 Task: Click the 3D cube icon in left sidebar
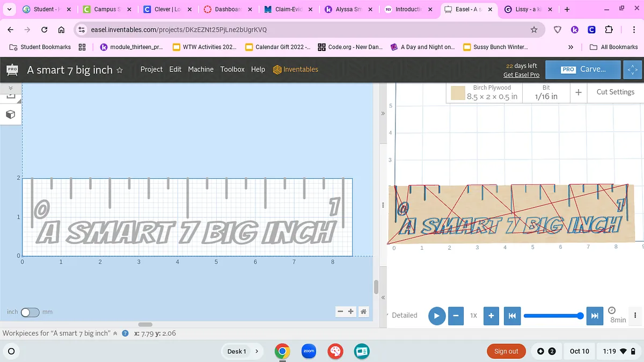10,114
